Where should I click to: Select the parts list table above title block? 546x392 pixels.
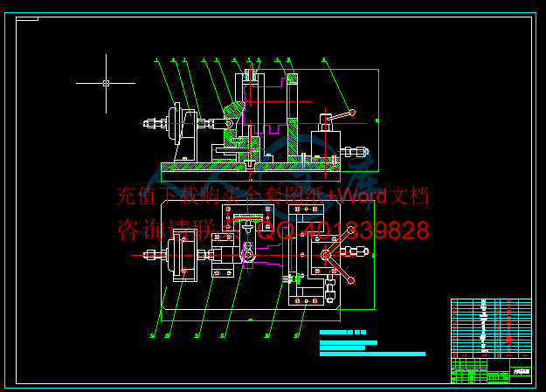click(x=491, y=328)
